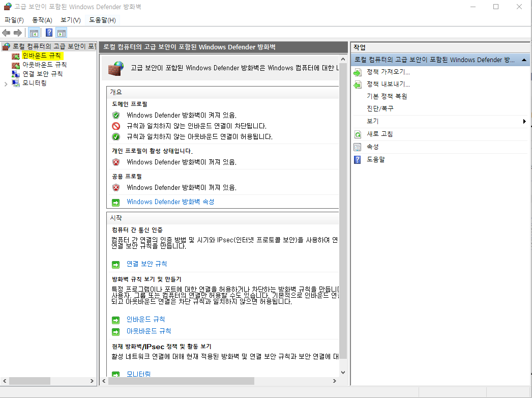532x398 pixels.
Task: Click the 속성 properties icon in actions
Action: [358, 147]
